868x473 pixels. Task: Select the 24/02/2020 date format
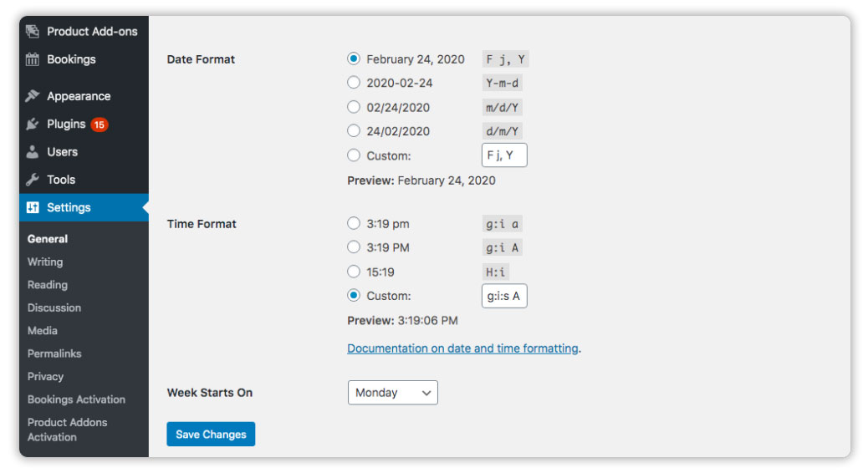click(353, 130)
